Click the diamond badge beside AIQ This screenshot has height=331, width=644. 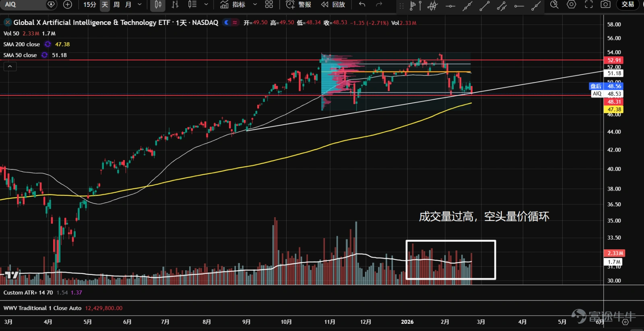(51, 4)
